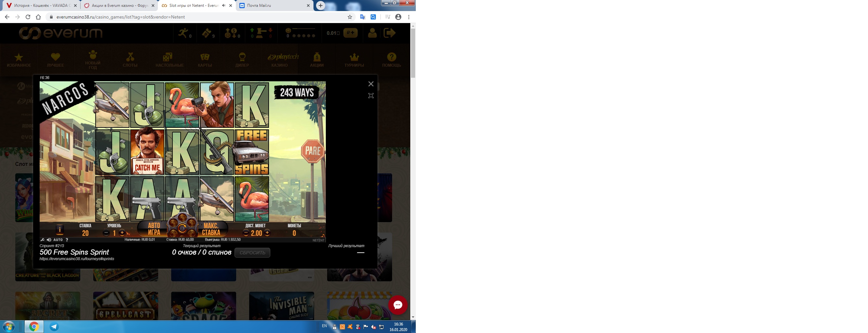This screenshot has width=868, height=333.
Task: Open the wrench game settings icon
Action: pyautogui.click(x=43, y=240)
